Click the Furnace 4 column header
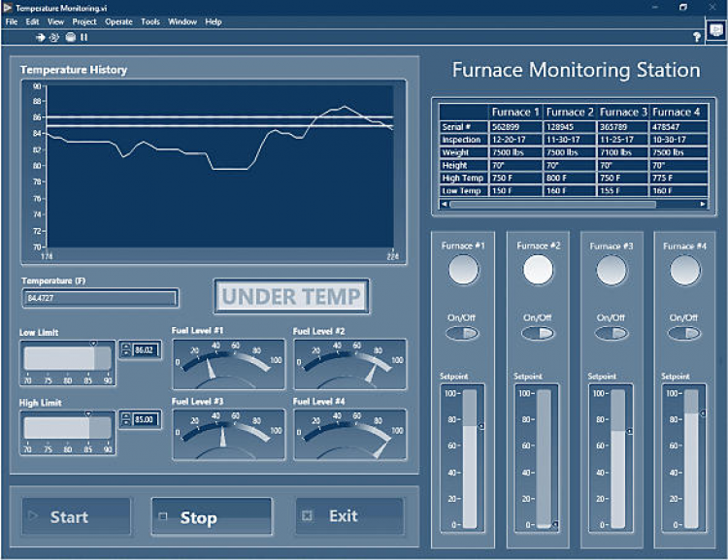 coord(677,112)
